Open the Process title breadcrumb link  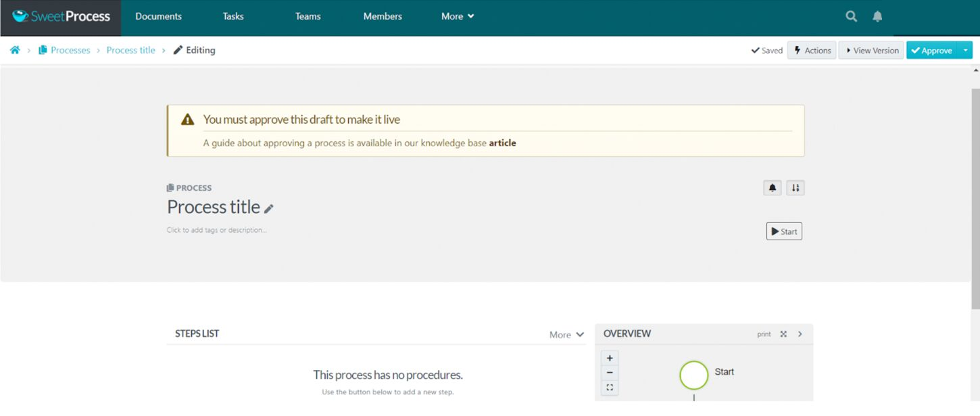(130, 50)
